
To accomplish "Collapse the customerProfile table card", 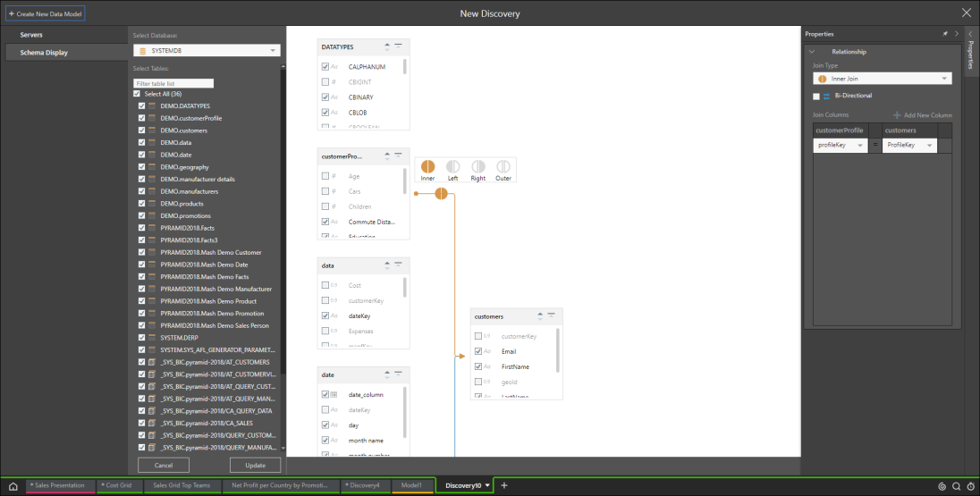I will click(x=398, y=156).
